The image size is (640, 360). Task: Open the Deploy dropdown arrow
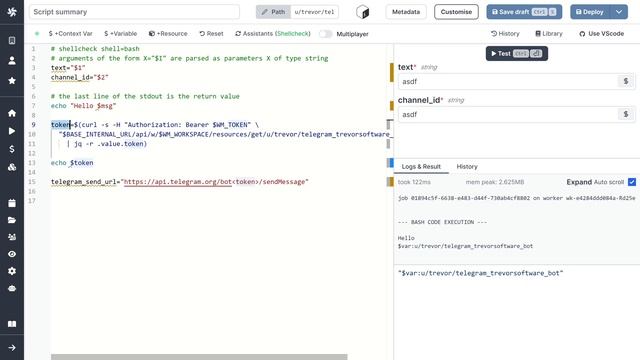619,12
